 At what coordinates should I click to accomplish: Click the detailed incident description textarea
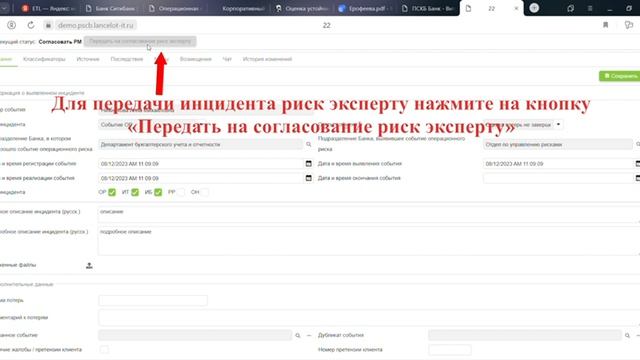(369, 241)
